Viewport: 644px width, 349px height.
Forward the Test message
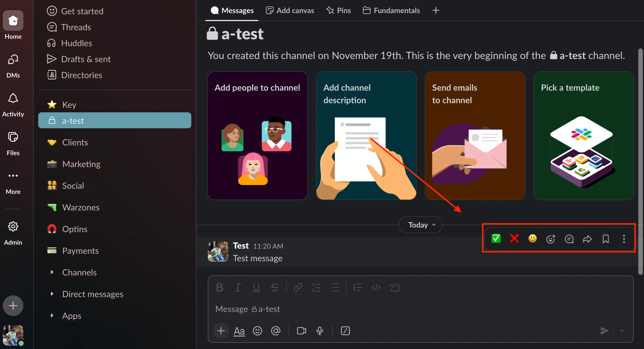pyautogui.click(x=587, y=239)
